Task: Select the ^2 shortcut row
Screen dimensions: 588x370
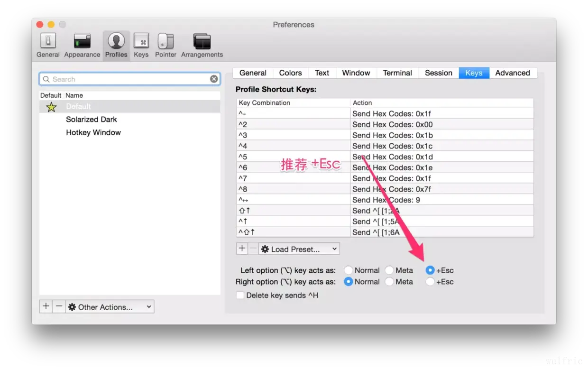Action: (x=385, y=125)
